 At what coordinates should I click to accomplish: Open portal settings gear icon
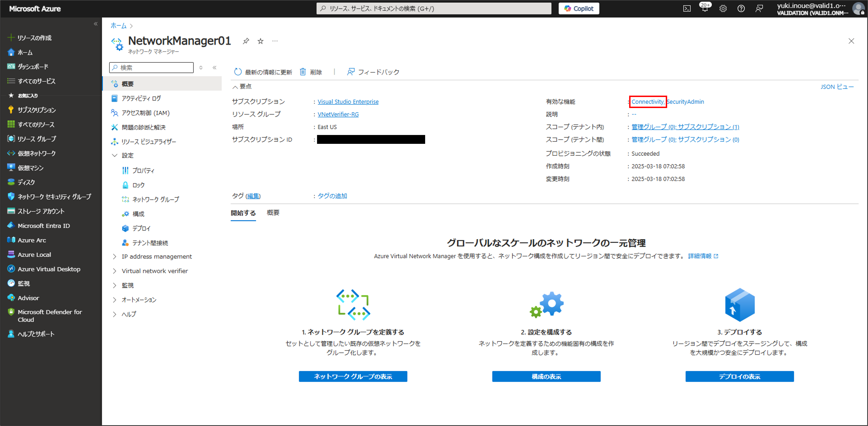[723, 9]
